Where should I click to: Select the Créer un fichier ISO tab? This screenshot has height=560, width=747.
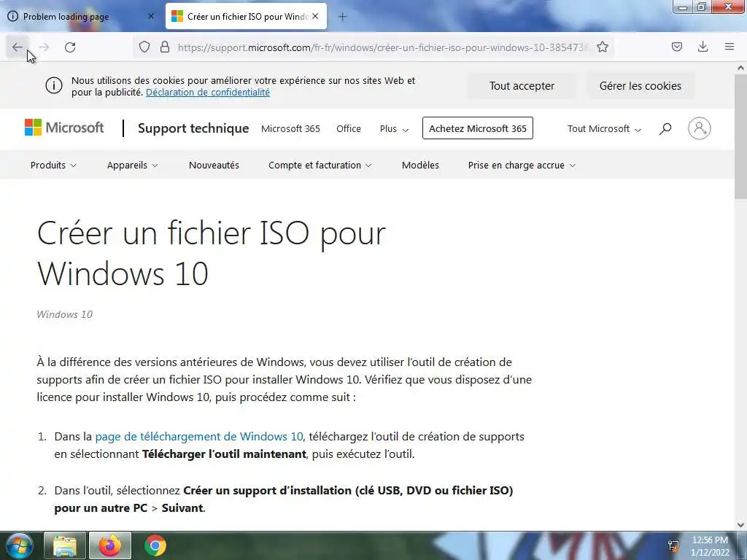[x=246, y=17]
